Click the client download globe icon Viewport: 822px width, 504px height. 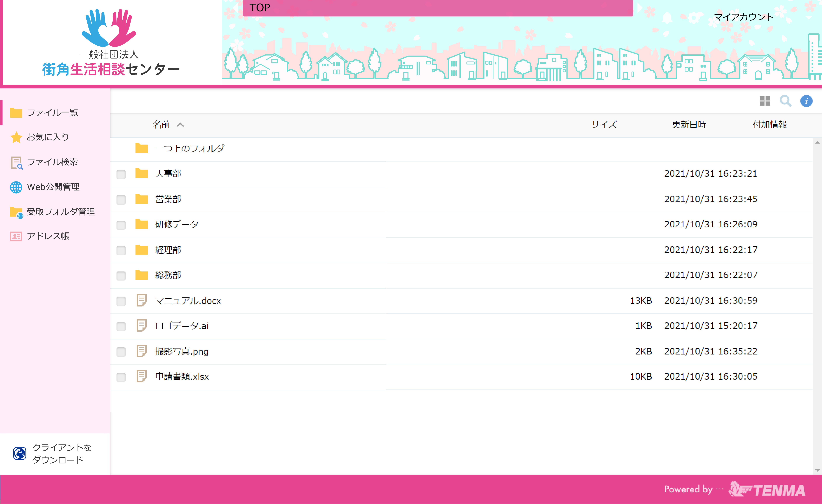20,453
